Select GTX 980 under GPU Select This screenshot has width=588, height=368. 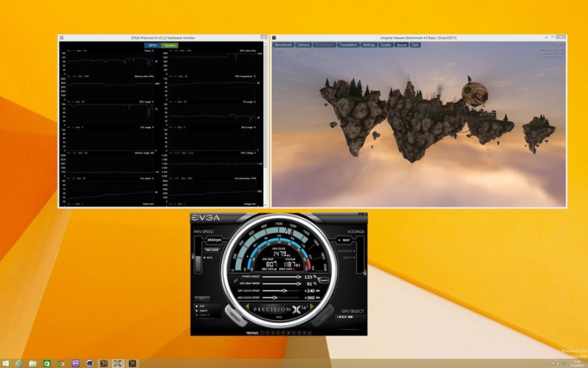point(345,317)
